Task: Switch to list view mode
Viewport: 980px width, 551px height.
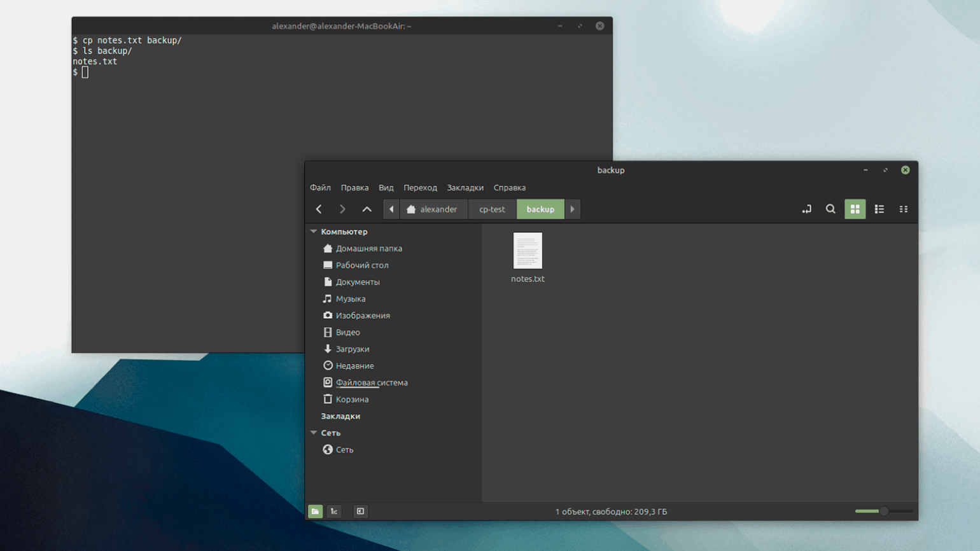Action: pyautogui.click(x=879, y=209)
